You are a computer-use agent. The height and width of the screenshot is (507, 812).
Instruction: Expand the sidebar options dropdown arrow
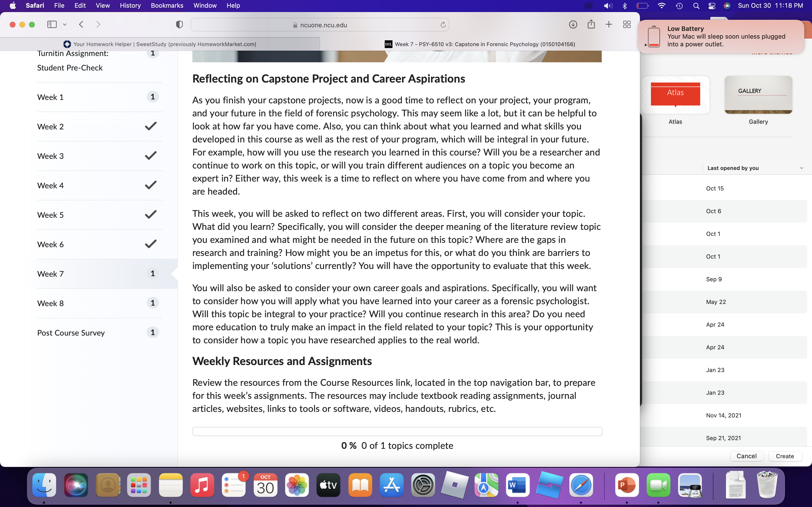pyautogui.click(x=65, y=24)
